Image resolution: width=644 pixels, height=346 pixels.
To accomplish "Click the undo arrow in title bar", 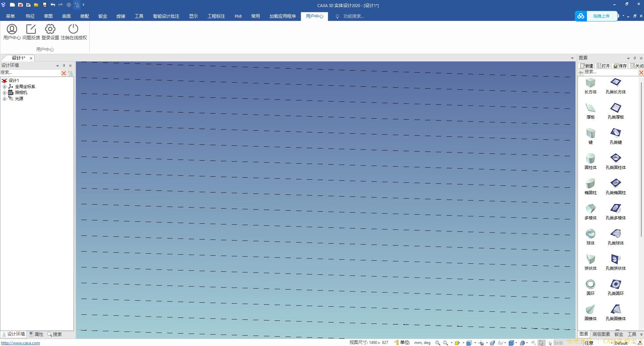I will [53, 5].
